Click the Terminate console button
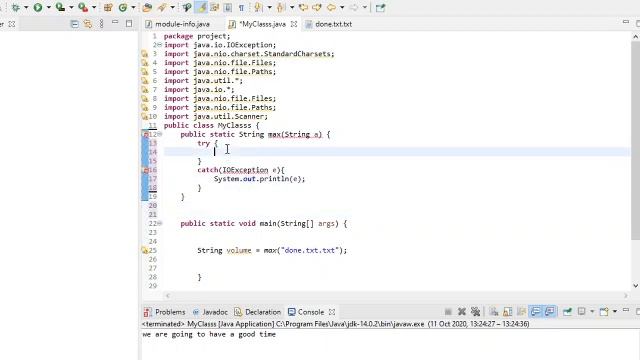 (448, 312)
